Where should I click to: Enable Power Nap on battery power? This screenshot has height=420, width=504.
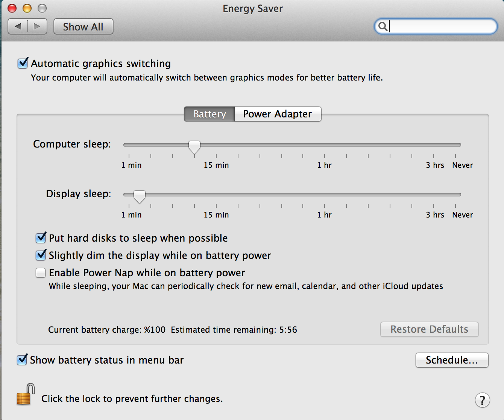pyautogui.click(x=41, y=272)
